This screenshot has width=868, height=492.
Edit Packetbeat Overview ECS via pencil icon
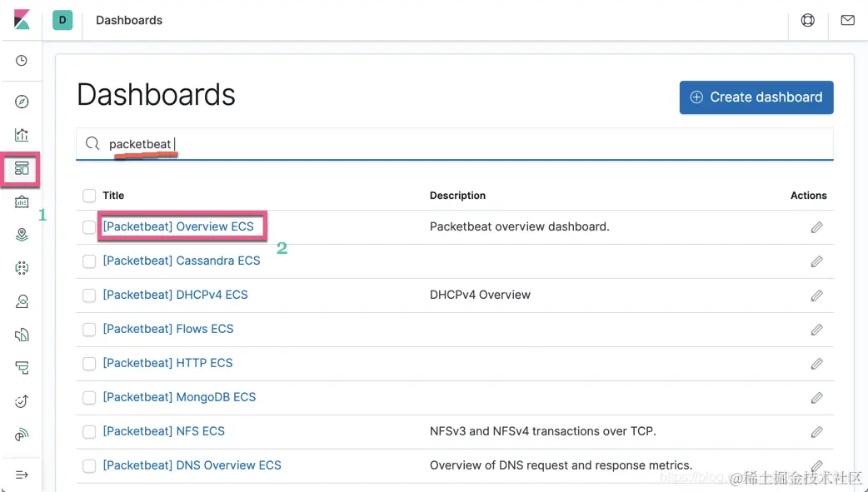click(816, 227)
